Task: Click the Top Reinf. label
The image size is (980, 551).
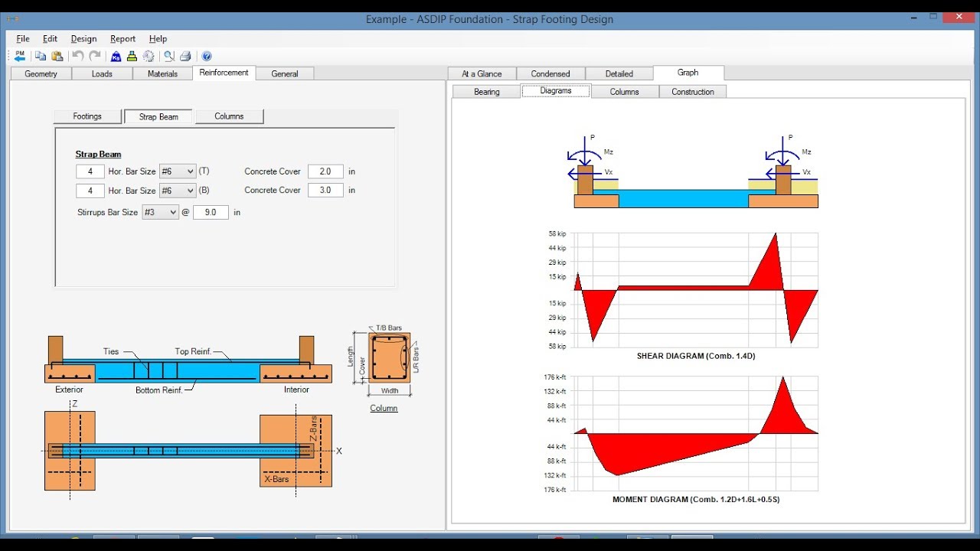Action: click(x=192, y=352)
